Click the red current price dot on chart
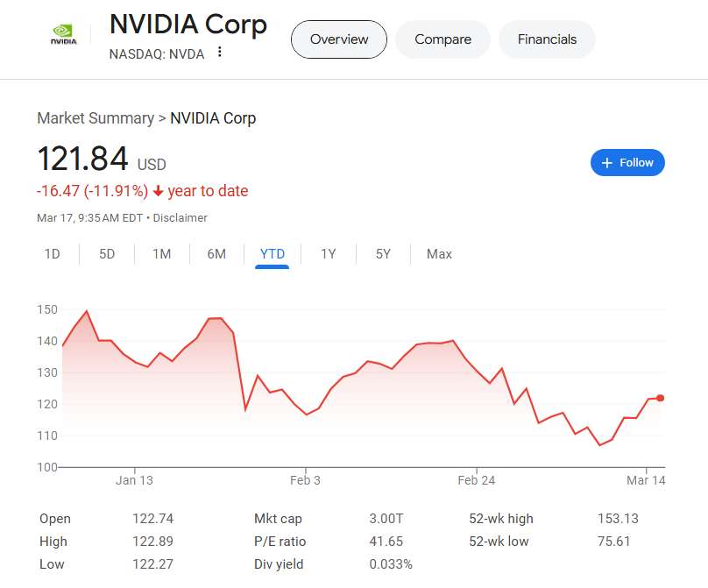Screen dimensions: 708x588 pyautogui.click(x=660, y=398)
